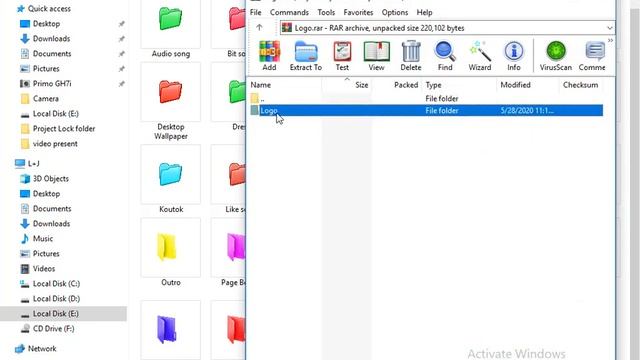Open the Commands menu
This screenshot has width=640, height=360.
(289, 12)
